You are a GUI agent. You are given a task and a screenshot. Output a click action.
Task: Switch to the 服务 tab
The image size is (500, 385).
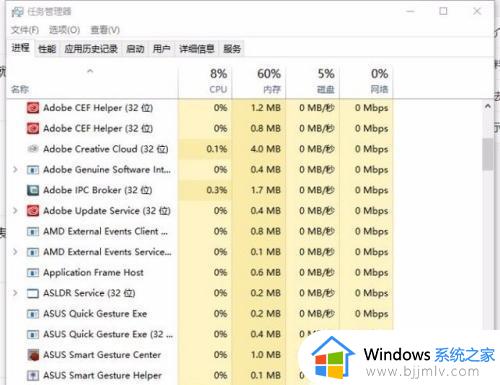(232, 49)
